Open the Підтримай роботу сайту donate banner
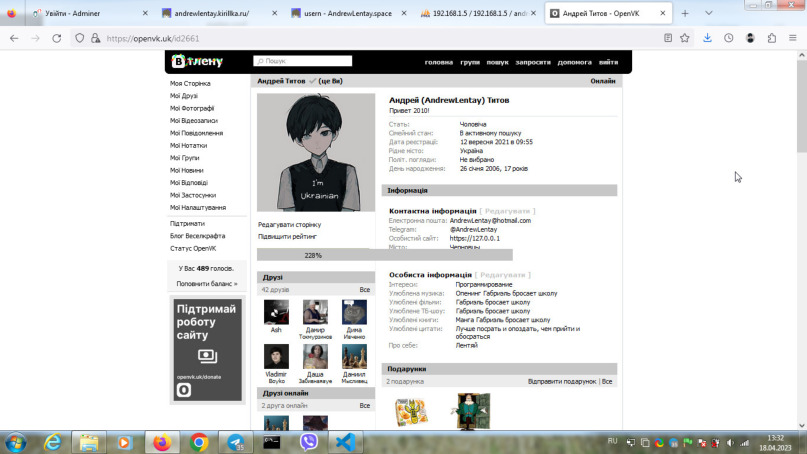The height and width of the screenshot is (454, 807). click(x=207, y=350)
